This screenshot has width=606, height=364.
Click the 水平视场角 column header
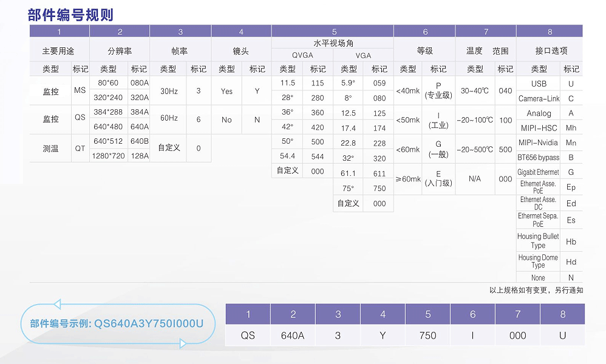pyautogui.click(x=333, y=43)
